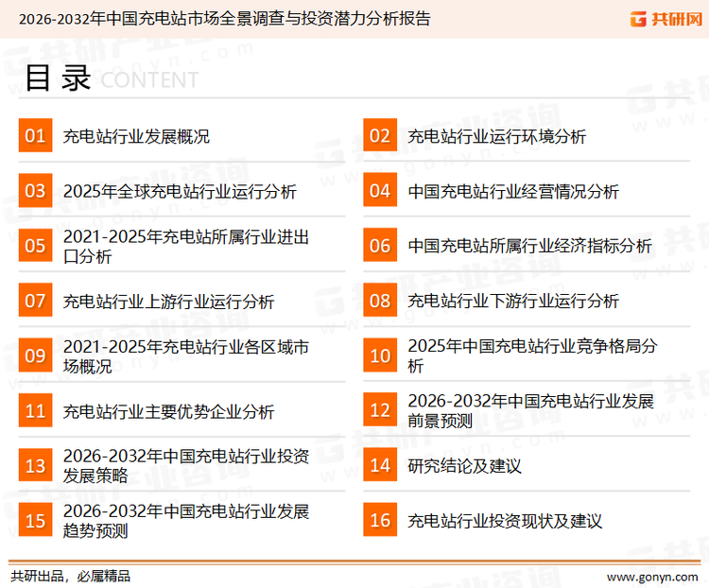Click the CONTENT subtitle text
This screenshot has width=709, height=588.
click(149, 80)
